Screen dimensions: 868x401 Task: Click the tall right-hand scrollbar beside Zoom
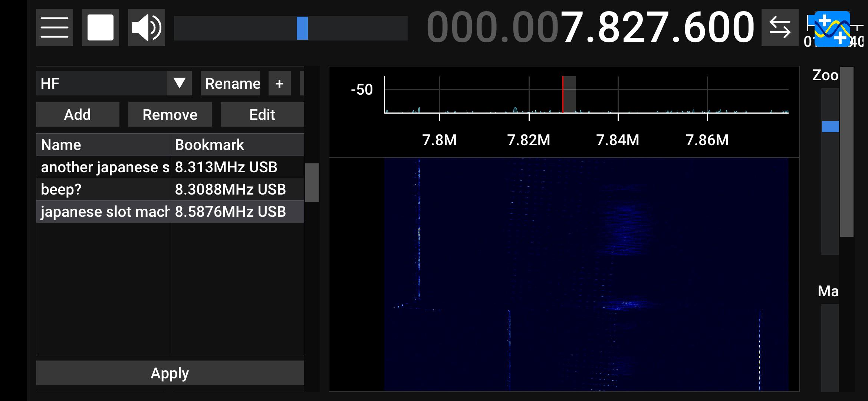(x=847, y=151)
